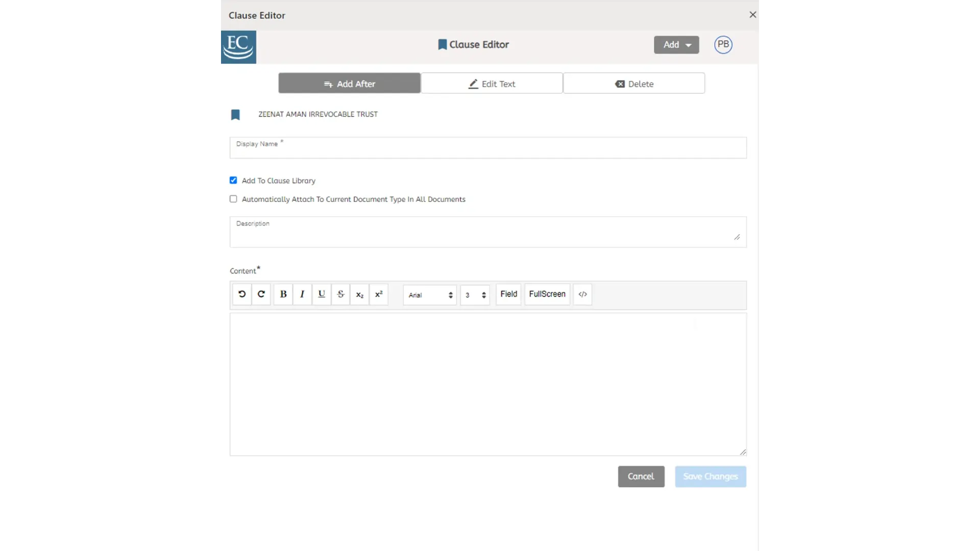Open the HTML source code view
Screen dimensions: 980x551
582,294
